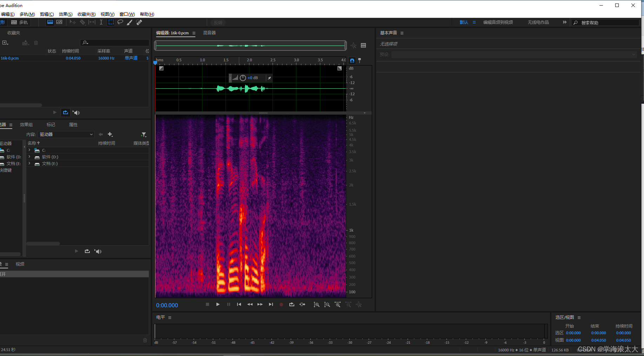Screen dimensions: 644x356
Task: Click the stop button in editor transport
Action: [207, 304]
